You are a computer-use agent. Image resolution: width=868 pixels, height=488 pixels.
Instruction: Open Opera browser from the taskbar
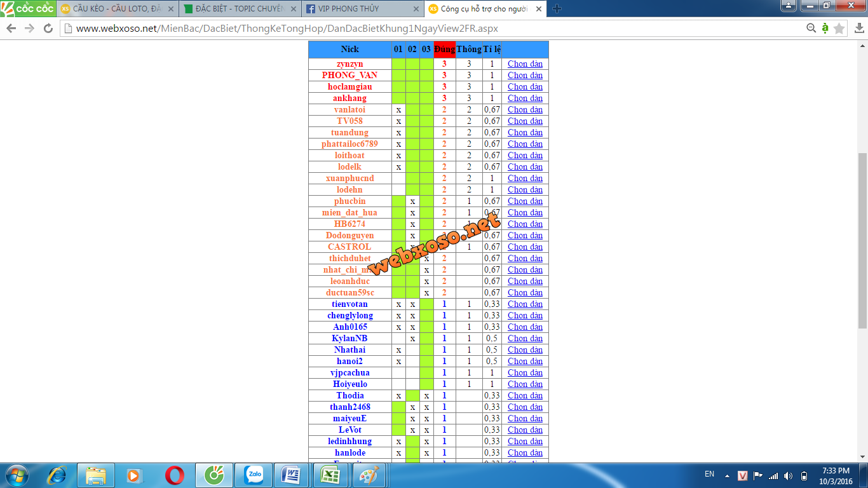pos(175,475)
